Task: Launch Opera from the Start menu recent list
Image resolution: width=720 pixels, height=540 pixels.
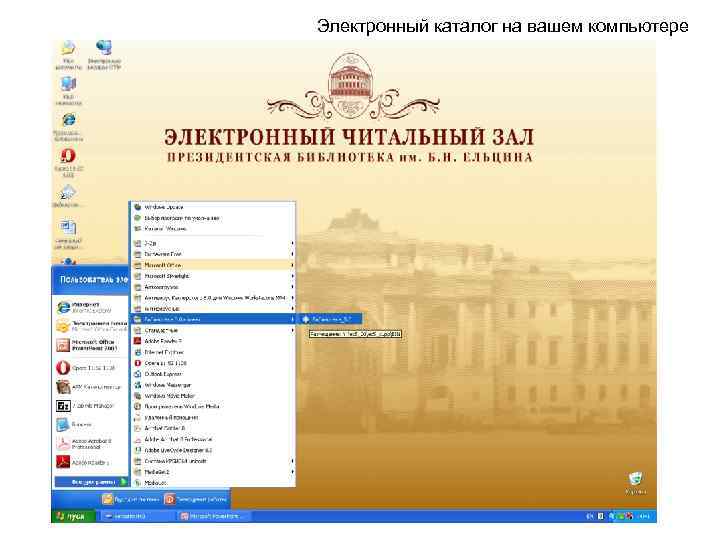Action: coord(87,368)
